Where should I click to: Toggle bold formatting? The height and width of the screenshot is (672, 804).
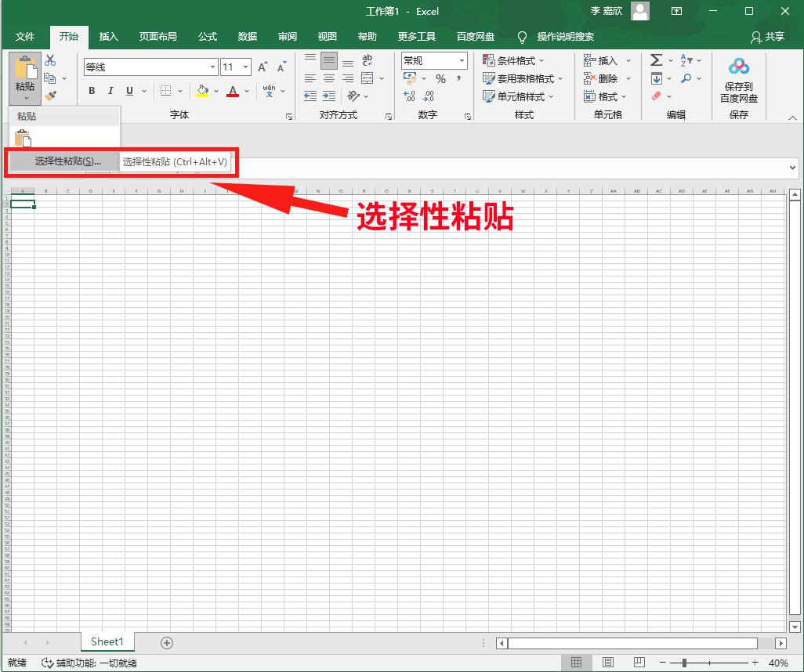click(x=92, y=91)
